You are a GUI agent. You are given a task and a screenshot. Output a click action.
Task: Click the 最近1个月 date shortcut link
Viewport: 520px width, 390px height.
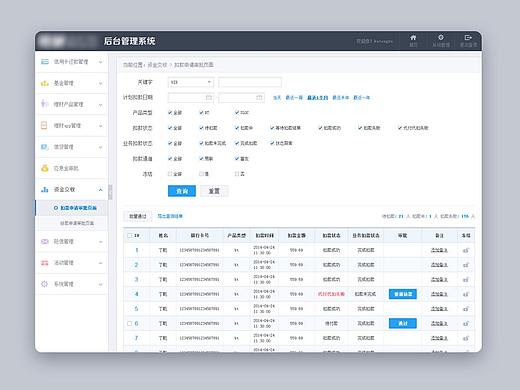(x=317, y=98)
